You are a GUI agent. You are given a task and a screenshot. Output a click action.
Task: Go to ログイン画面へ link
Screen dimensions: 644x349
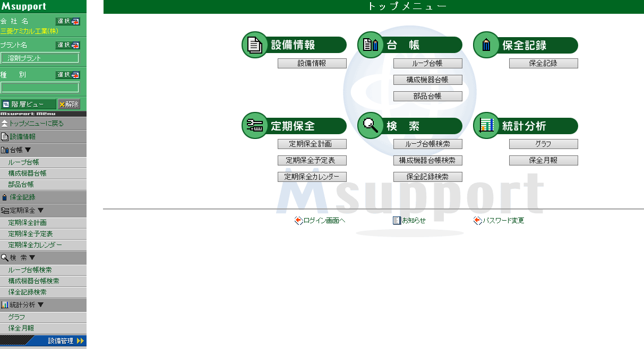[320, 221]
